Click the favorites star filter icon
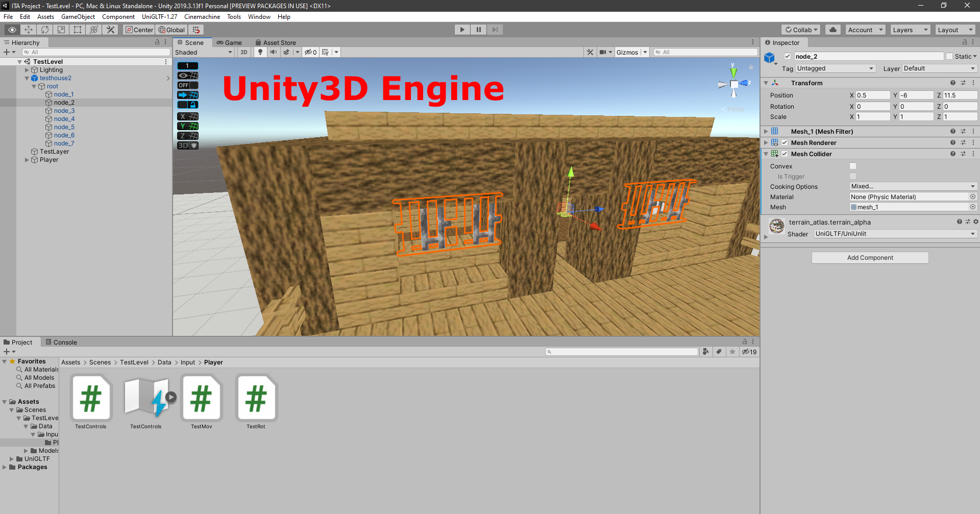Image resolution: width=980 pixels, height=514 pixels. tap(732, 352)
